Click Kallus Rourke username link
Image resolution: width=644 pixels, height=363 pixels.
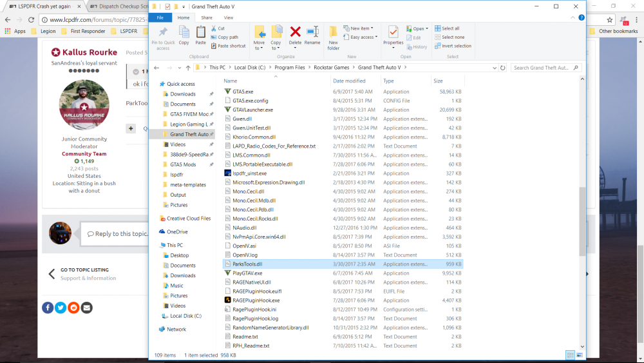point(90,52)
